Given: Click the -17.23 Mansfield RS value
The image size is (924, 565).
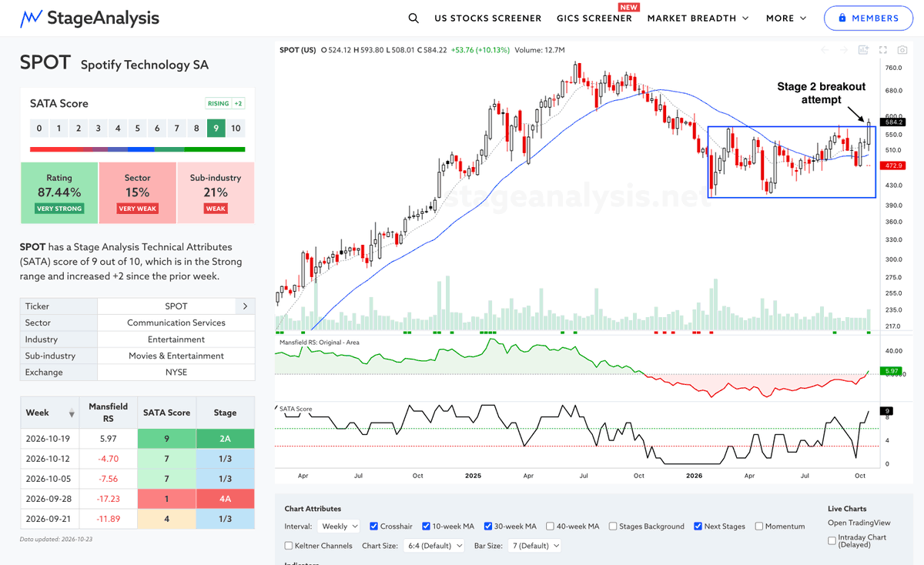Looking at the screenshot, I should click(x=109, y=499).
